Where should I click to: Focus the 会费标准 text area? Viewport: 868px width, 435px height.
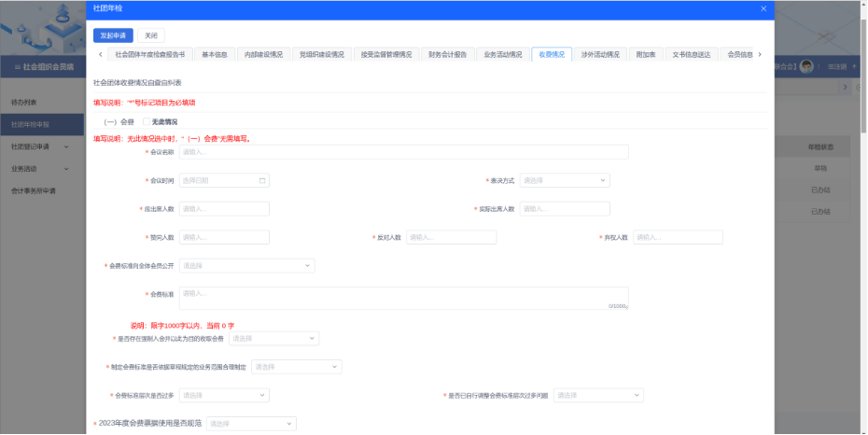pos(403,298)
